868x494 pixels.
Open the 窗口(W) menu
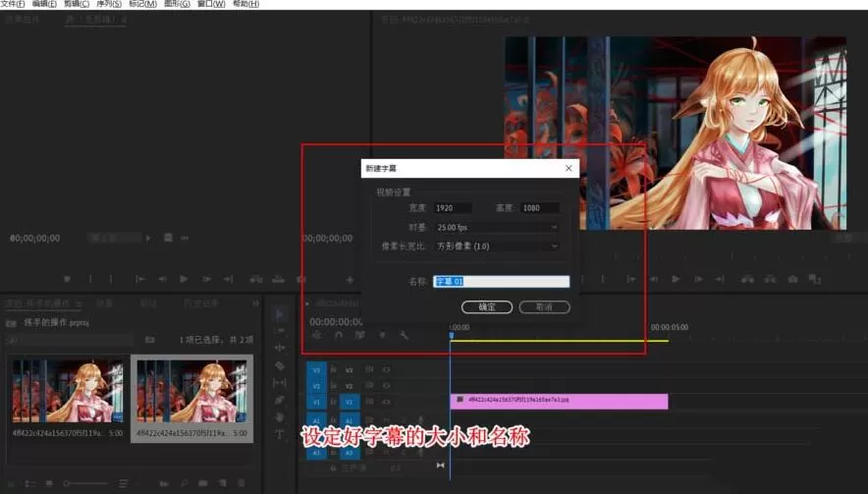pos(211,4)
